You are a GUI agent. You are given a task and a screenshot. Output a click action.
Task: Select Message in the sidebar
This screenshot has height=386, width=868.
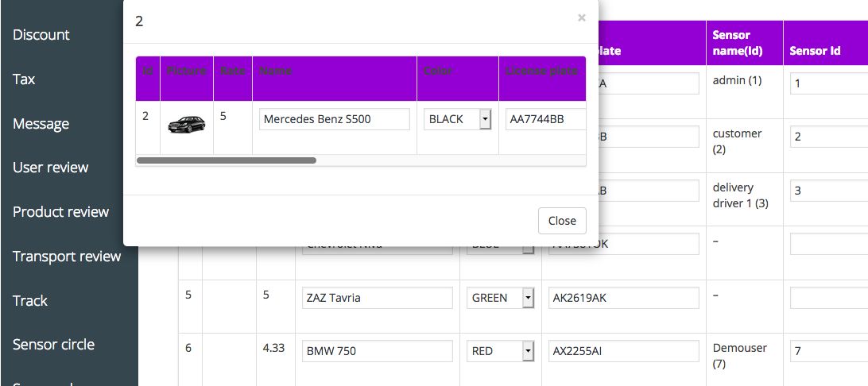point(41,124)
